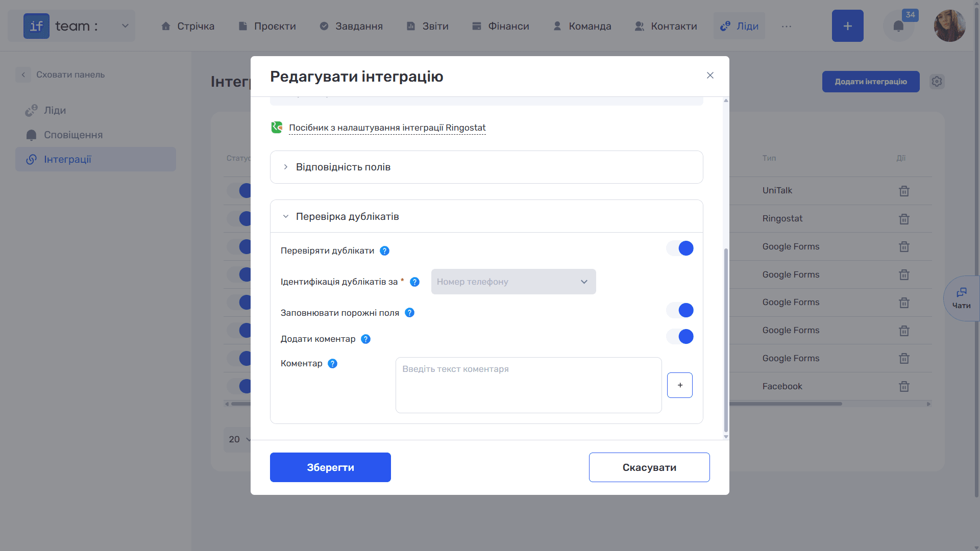
Task: Click Зберегти button
Action: (x=330, y=467)
